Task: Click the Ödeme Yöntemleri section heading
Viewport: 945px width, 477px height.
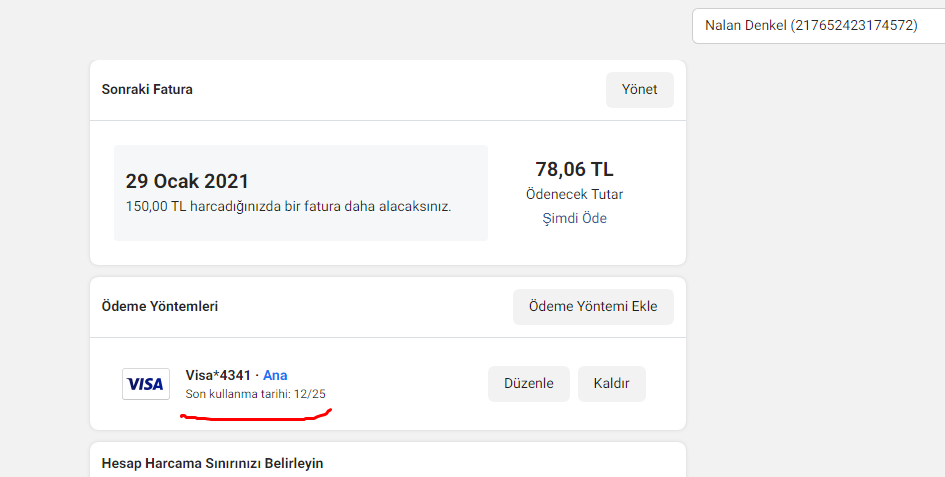Action: (x=160, y=306)
